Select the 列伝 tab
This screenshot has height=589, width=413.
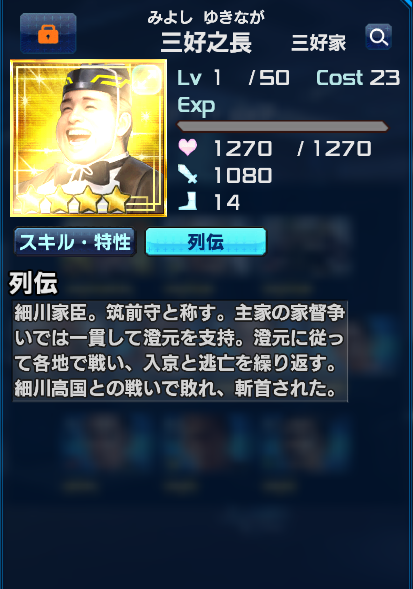tap(206, 242)
